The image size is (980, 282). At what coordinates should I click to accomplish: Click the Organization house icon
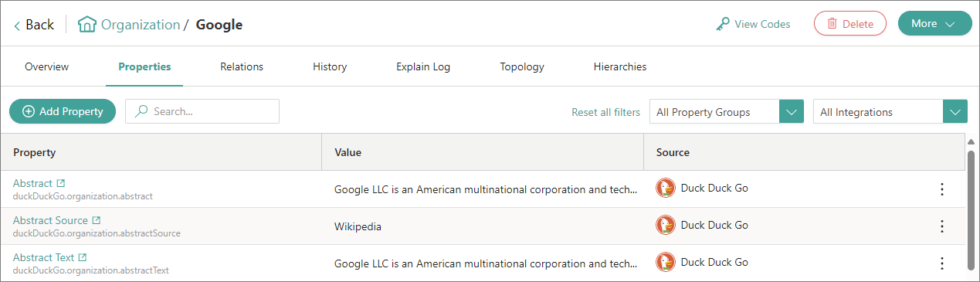pyautogui.click(x=87, y=24)
